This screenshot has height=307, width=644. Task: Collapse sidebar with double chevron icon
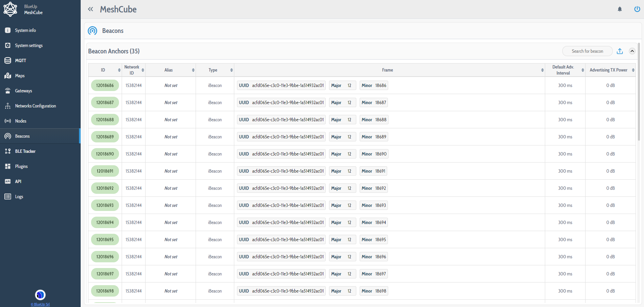coord(90,9)
